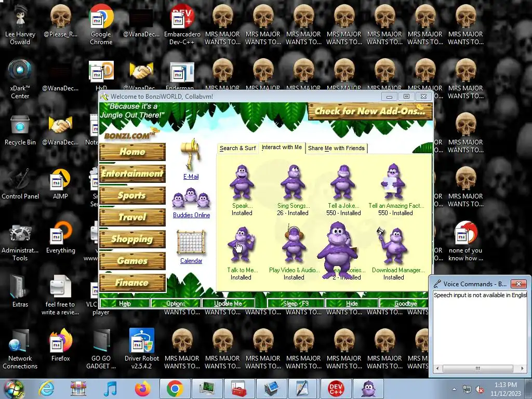Open the Buddies Online gorillas icon
The width and height of the screenshot is (532, 399).
(x=191, y=198)
